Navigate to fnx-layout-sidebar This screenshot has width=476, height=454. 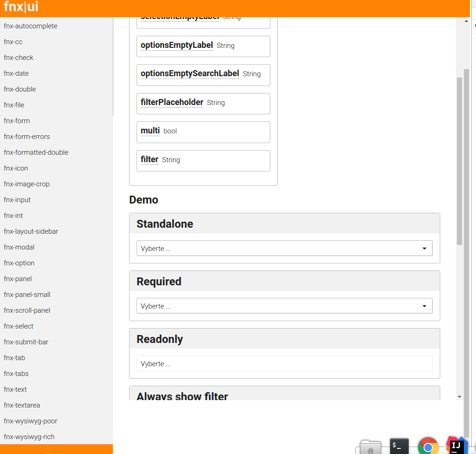point(31,231)
